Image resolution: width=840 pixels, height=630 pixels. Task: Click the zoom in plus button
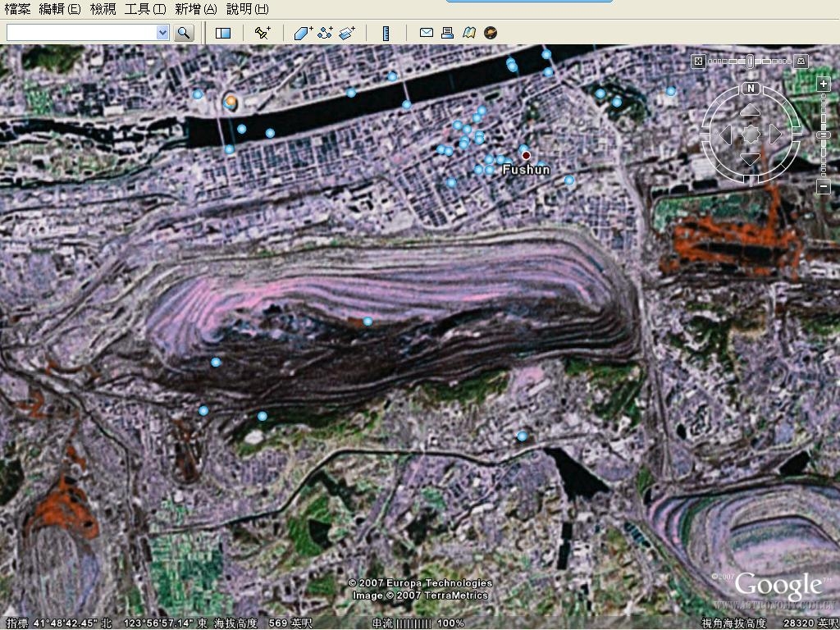tap(824, 84)
